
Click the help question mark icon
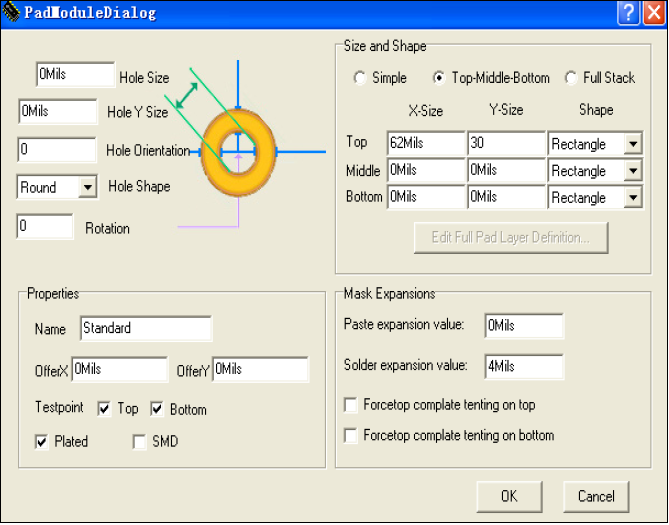click(x=627, y=13)
